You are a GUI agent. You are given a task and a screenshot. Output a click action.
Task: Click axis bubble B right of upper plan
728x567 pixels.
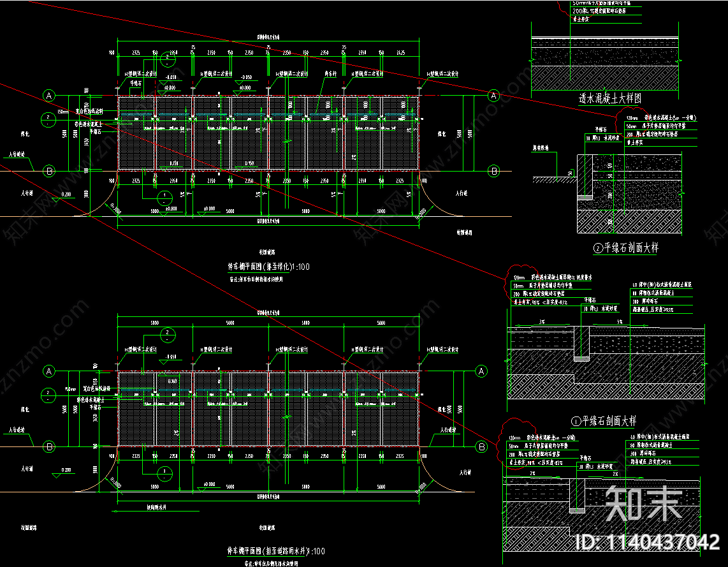point(493,170)
